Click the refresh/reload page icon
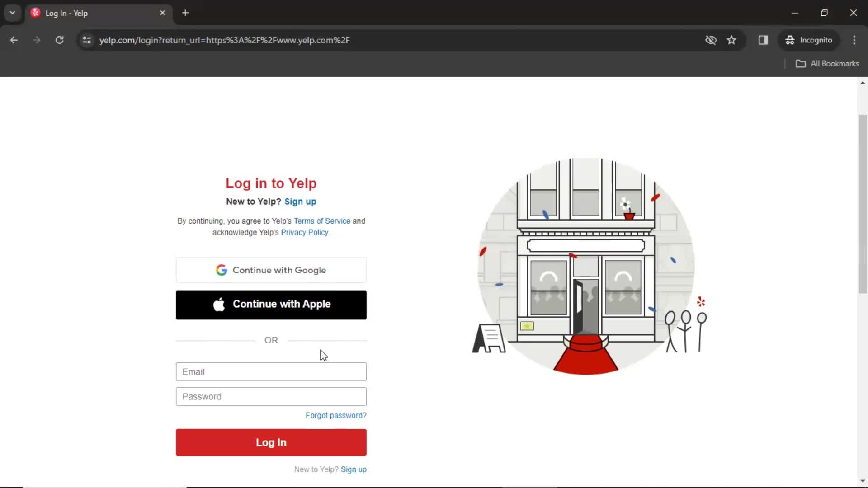The image size is (868, 488). coord(59,40)
